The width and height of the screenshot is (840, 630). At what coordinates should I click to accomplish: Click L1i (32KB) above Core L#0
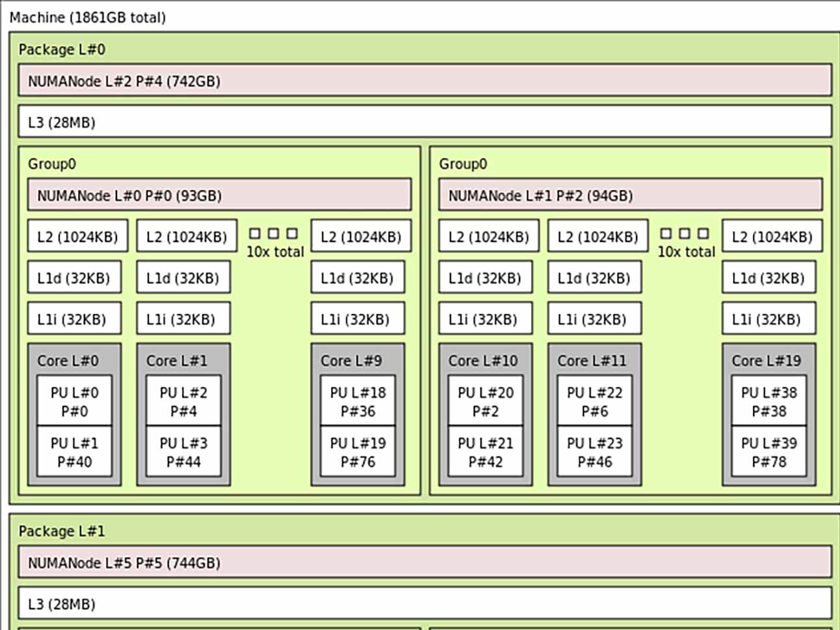pyautogui.click(x=74, y=319)
